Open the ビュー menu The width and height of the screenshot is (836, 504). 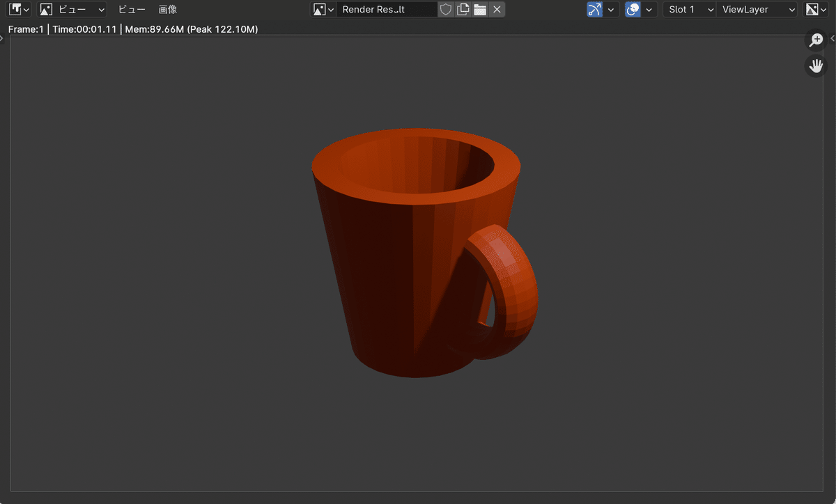(x=132, y=10)
